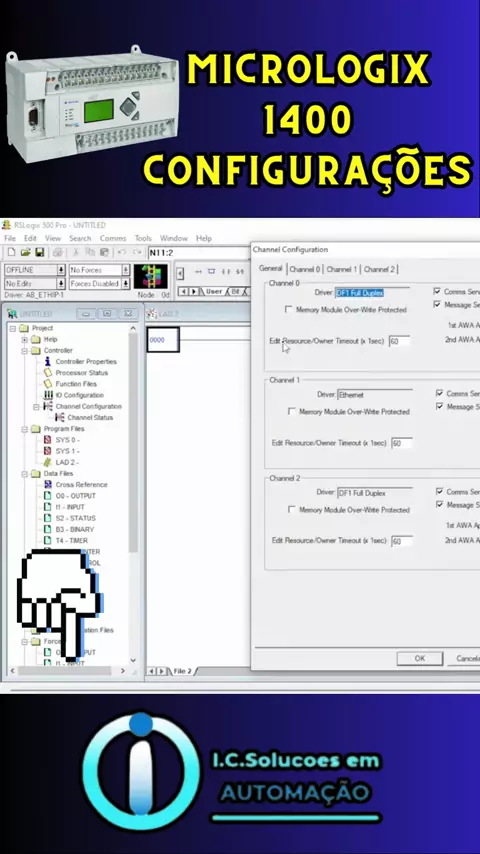Toggle Channel 1 Memory Module Over-Write Protected
480x854 pixels.
292,412
